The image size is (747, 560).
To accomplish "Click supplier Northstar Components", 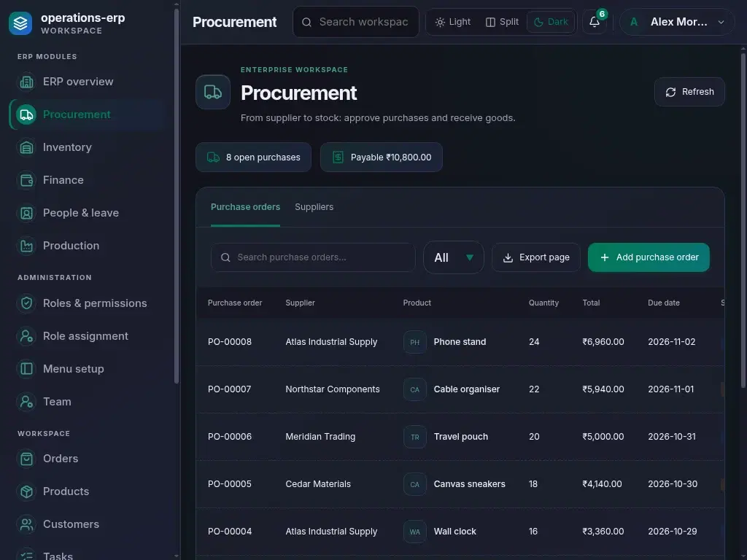I will (333, 389).
